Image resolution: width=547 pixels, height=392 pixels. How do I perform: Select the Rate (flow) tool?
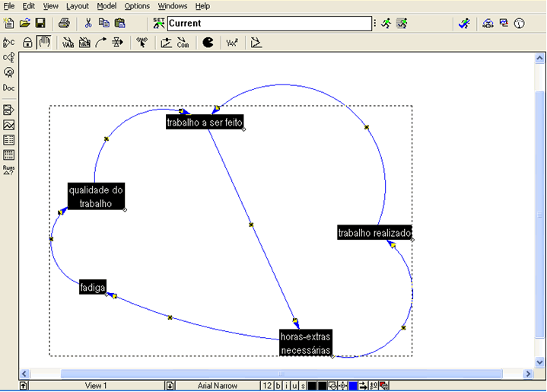(118, 43)
